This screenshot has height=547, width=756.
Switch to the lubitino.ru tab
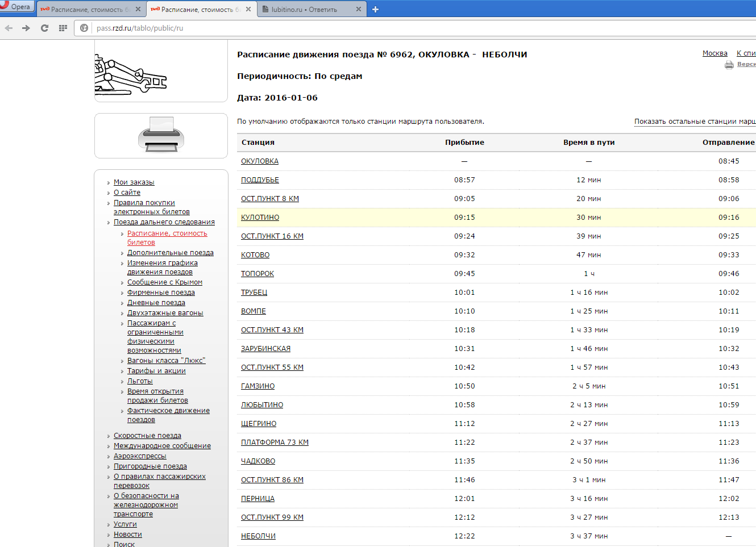pos(304,10)
